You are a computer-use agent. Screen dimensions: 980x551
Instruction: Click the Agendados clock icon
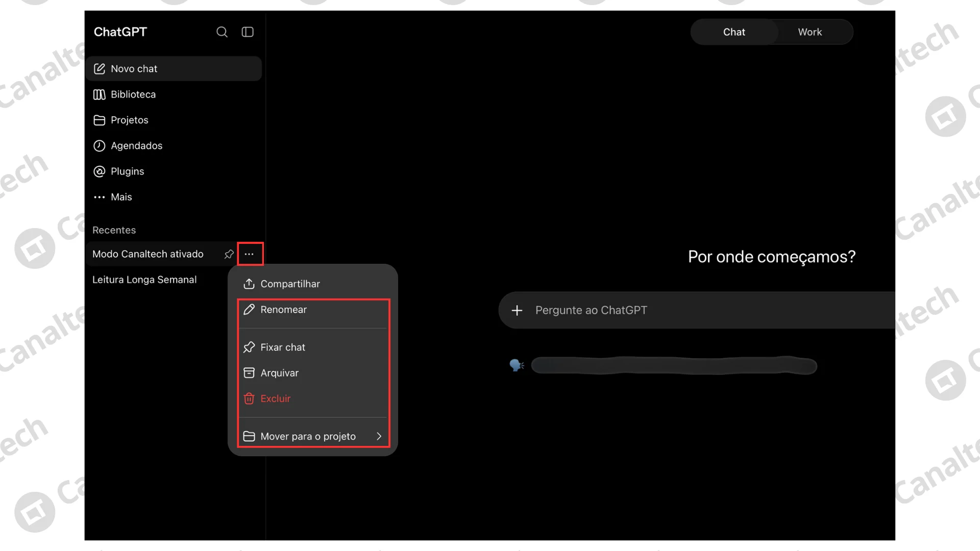pos(100,146)
